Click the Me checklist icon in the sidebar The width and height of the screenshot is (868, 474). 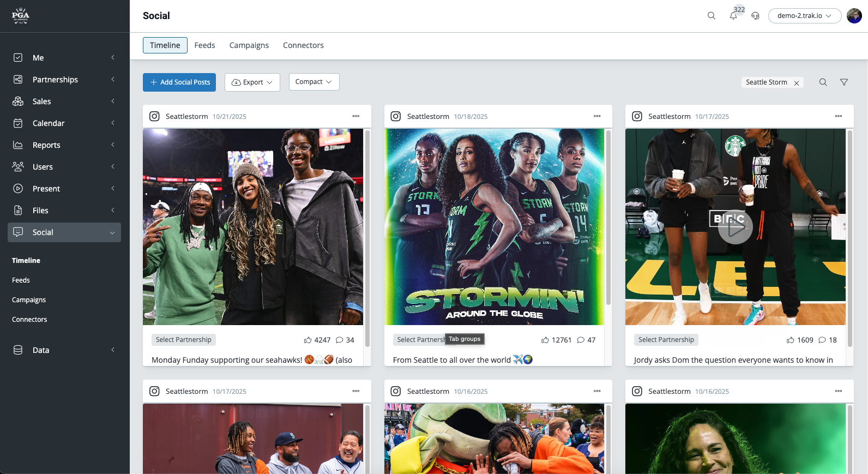coord(18,58)
